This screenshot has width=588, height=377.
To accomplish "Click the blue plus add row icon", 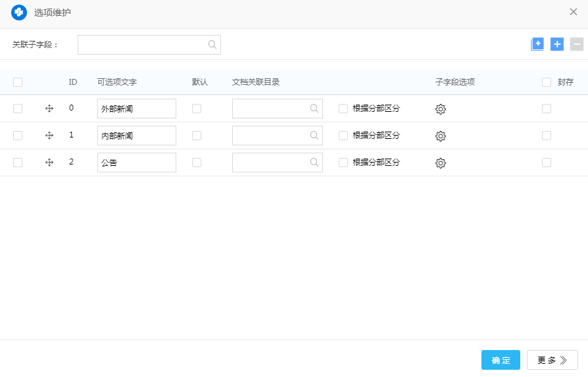I will coord(557,44).
